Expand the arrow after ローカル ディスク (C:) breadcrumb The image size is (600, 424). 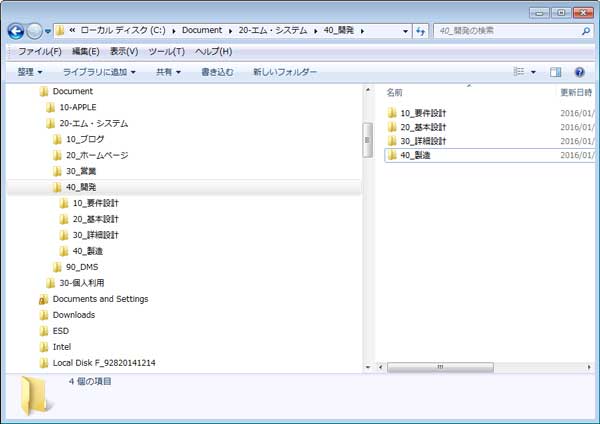174,31
